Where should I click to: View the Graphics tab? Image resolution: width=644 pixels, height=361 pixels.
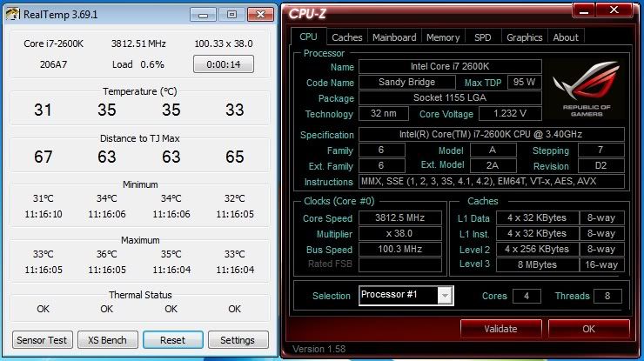[524, 37]
